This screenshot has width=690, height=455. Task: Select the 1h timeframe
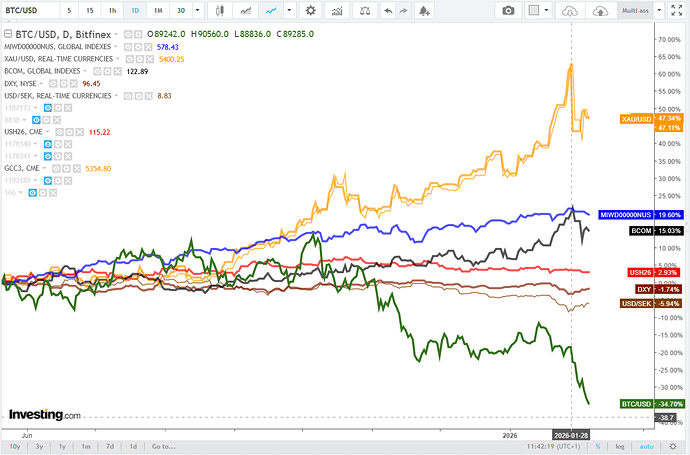pos(111,10)
